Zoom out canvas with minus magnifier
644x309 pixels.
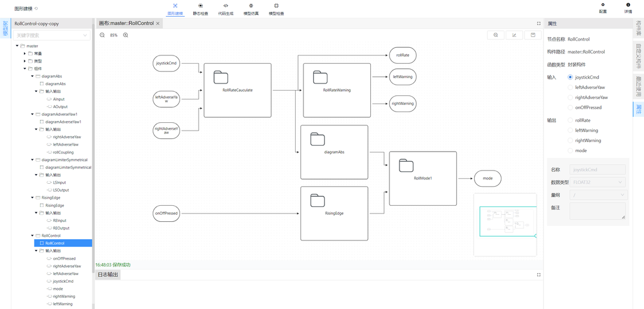(102, 35)
